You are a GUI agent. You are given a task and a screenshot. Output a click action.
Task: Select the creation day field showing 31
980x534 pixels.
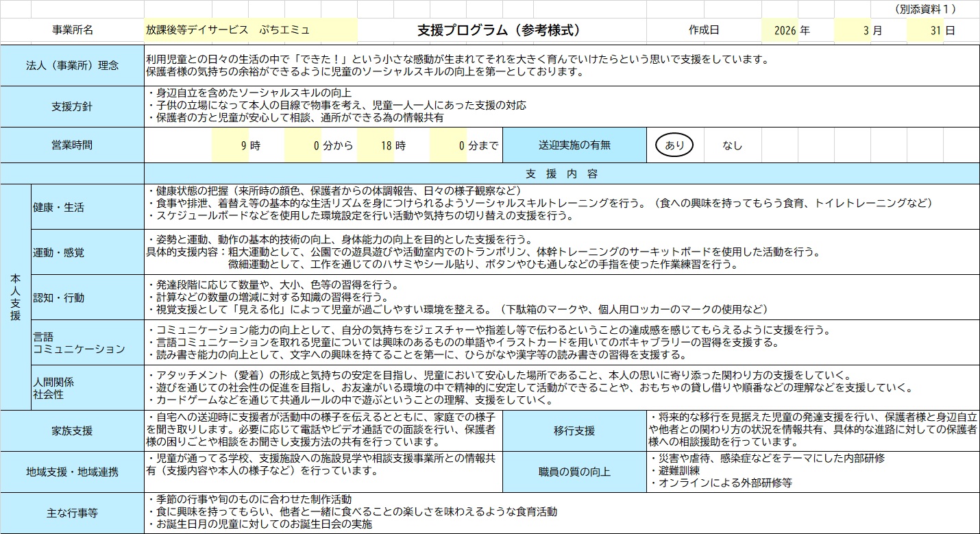coord(925,30)
